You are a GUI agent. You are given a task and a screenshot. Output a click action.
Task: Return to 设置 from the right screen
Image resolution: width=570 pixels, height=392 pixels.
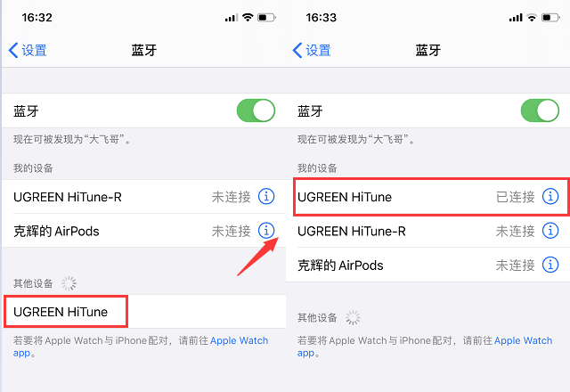312,50
